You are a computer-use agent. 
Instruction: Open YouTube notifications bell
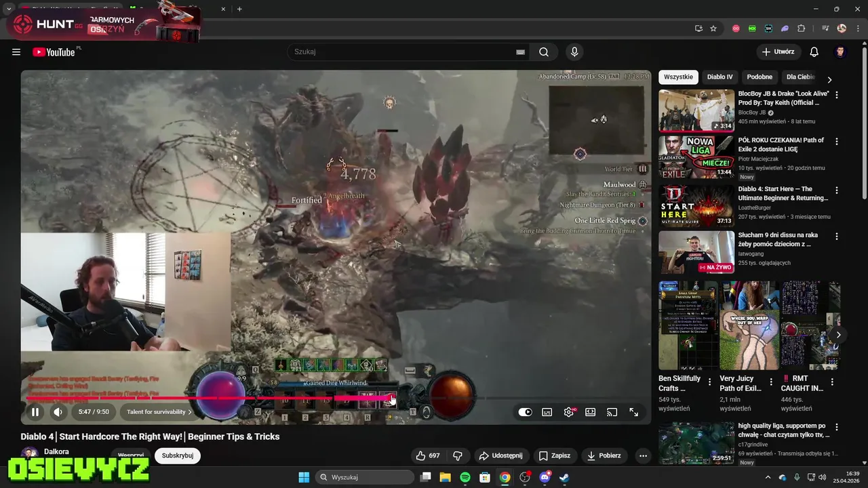pos(814,52)
